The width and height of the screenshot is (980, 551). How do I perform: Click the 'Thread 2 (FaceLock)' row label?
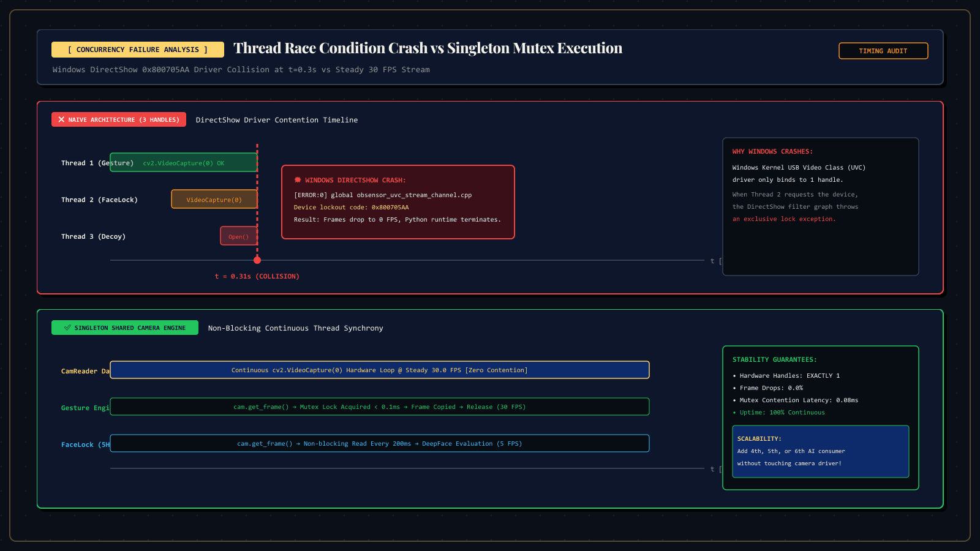[x=99, y=200]
